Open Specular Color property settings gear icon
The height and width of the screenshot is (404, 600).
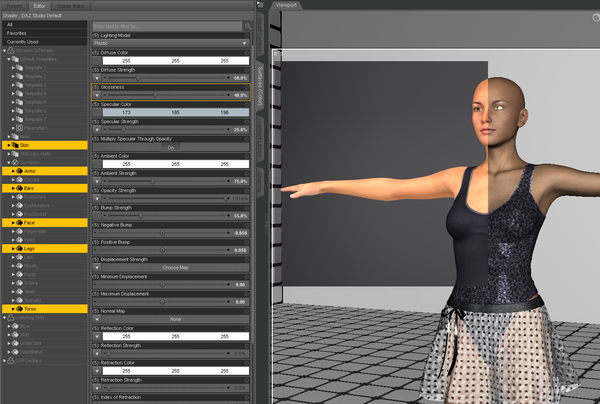(x=247, y=104)
